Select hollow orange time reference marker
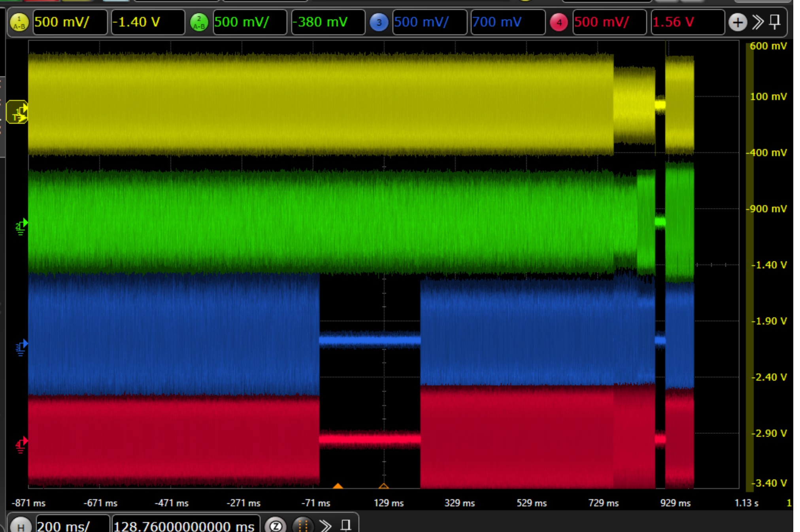The height and width of the screenshot is (532, 800). tap(383, 486)
